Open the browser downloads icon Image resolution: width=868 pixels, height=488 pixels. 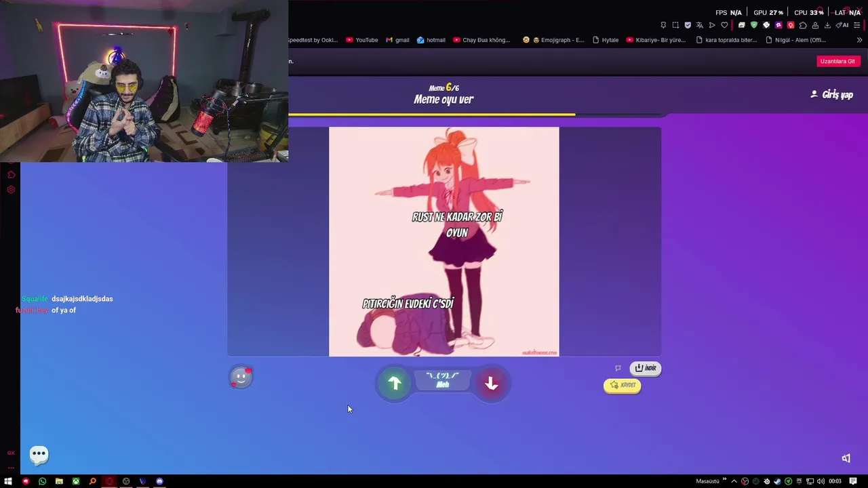[x=827, y=25]
